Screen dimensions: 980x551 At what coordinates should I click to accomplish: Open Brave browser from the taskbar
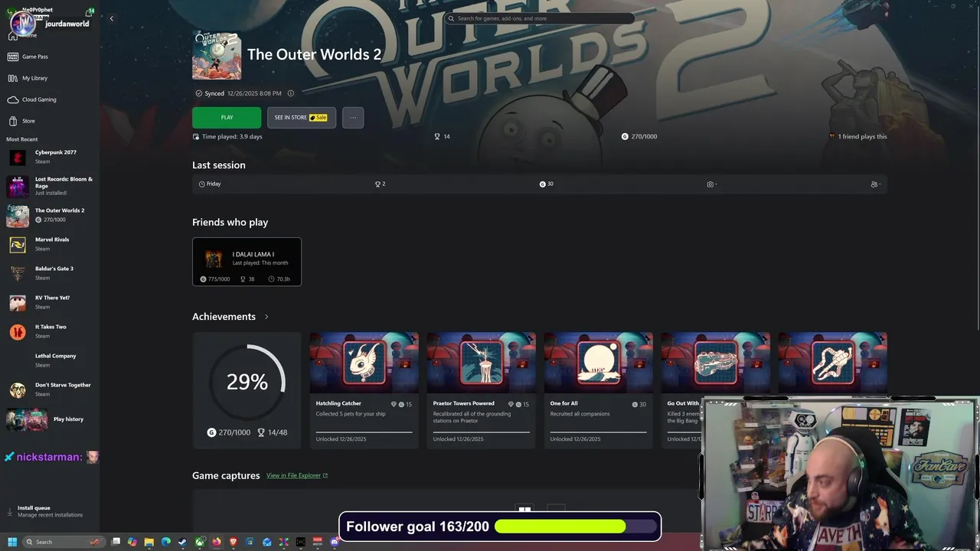234,542
